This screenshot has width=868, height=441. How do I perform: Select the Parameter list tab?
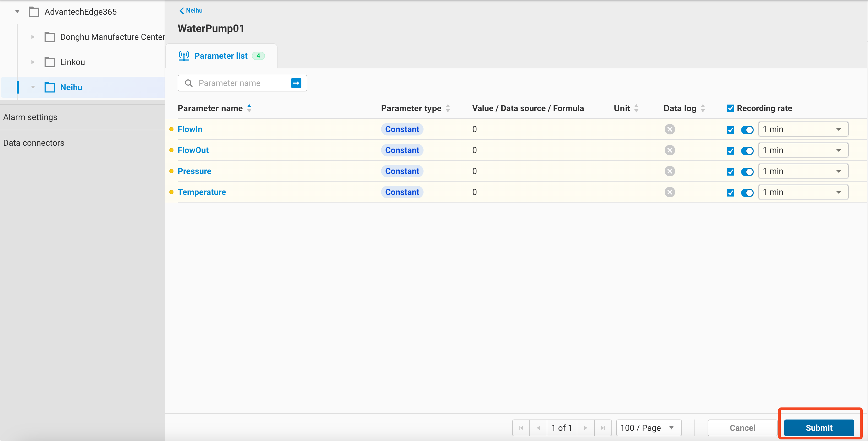(221, 56)
